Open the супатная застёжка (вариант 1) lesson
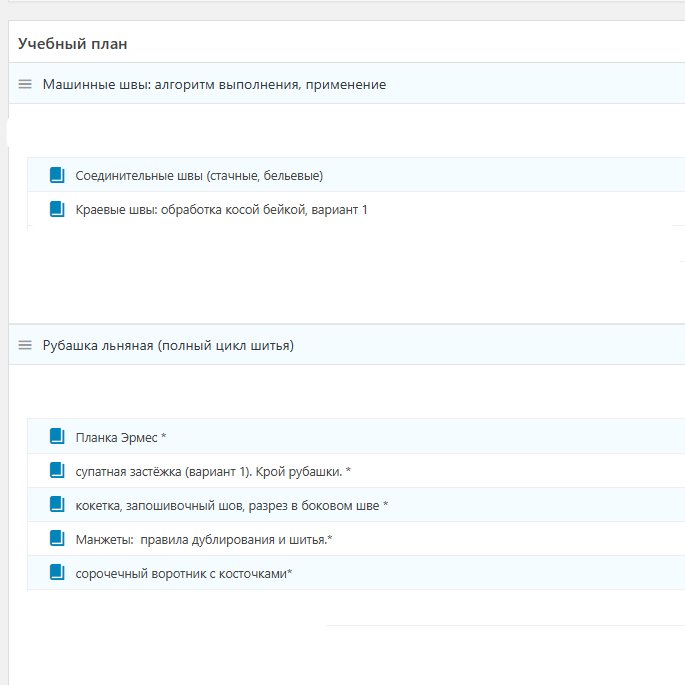The width and height of the screenshot is (685, 685). pyautogui.click(x=213, y=471)
